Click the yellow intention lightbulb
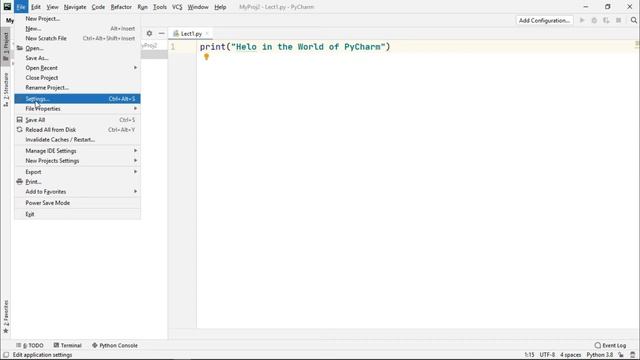Screen dimensions: 640x360 tap(207, 57)
